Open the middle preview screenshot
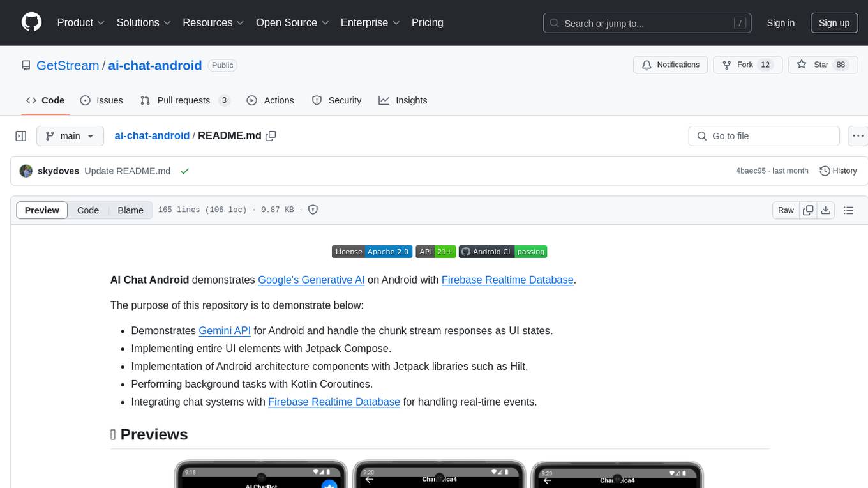 439,474
